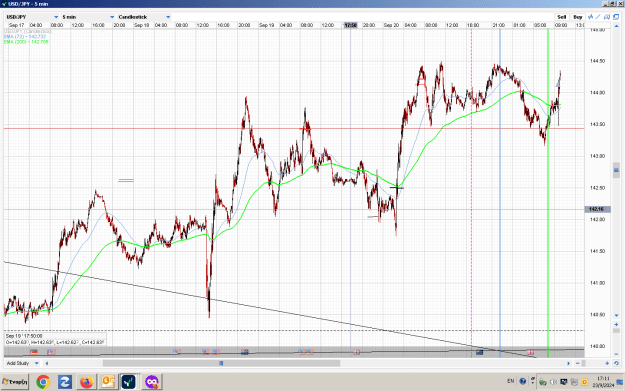Click the Buy button
625x391 pixels.
578,17
